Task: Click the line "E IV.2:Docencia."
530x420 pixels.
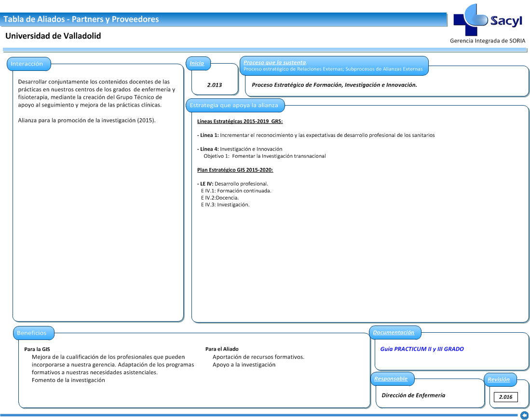Action: (x=220, y=198)
